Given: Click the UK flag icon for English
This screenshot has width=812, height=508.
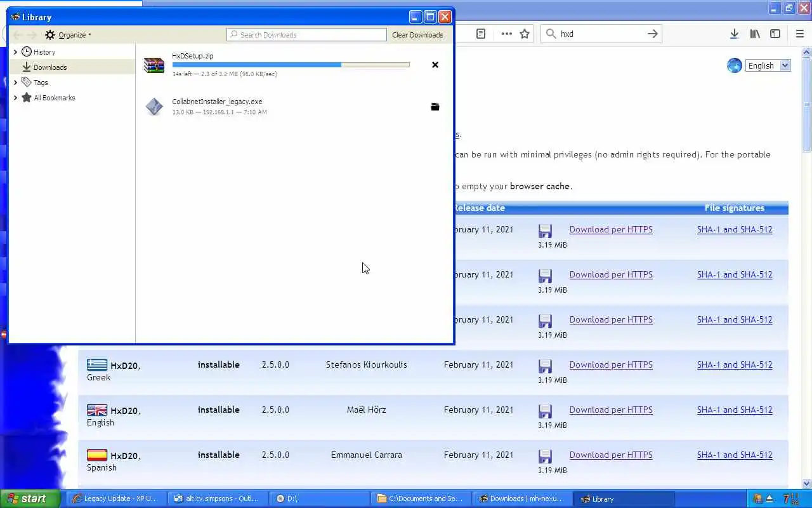Looking at the screenshot, I should coord(97,410).
